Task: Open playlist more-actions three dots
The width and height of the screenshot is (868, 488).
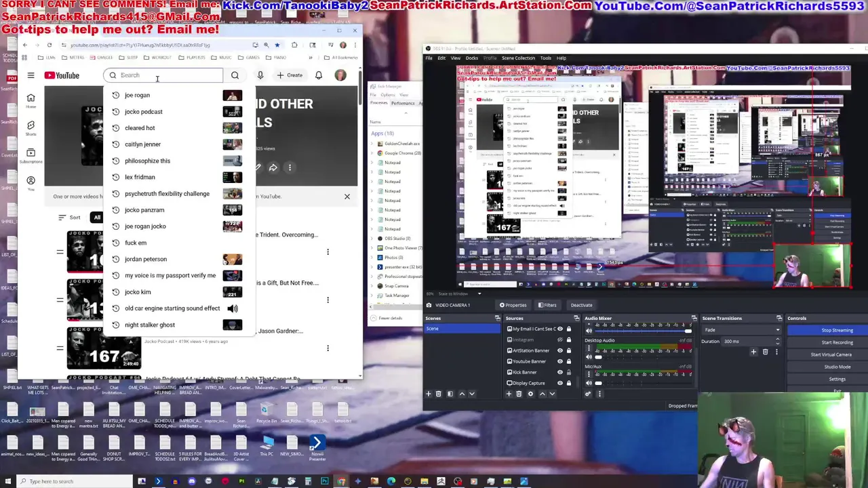Action: 290,167
